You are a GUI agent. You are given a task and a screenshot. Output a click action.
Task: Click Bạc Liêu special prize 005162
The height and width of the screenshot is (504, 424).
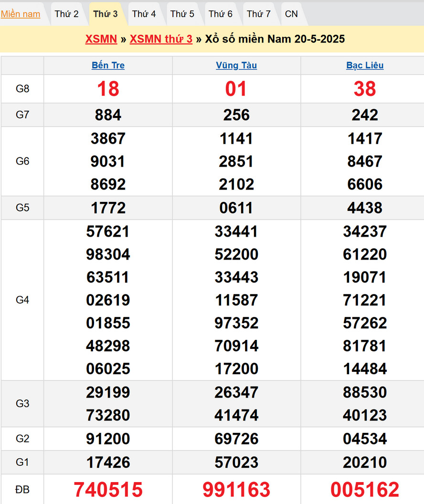pyautogui.click(x=365, y=490)
